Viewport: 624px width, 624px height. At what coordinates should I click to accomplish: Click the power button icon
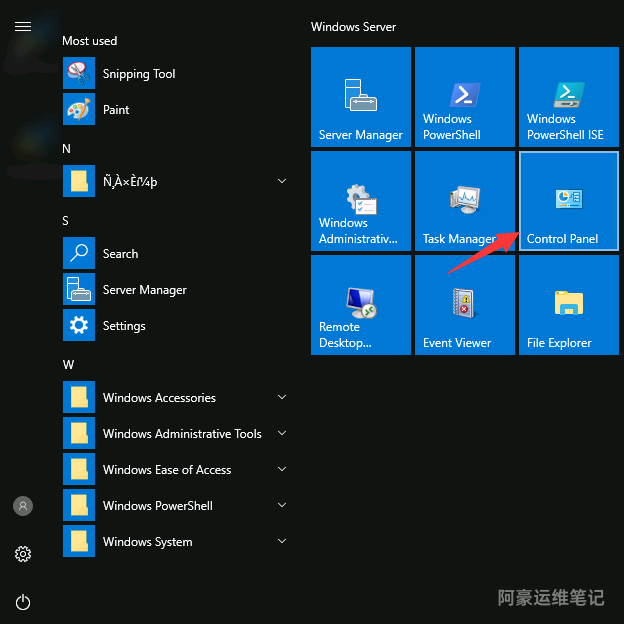[23, 602]
